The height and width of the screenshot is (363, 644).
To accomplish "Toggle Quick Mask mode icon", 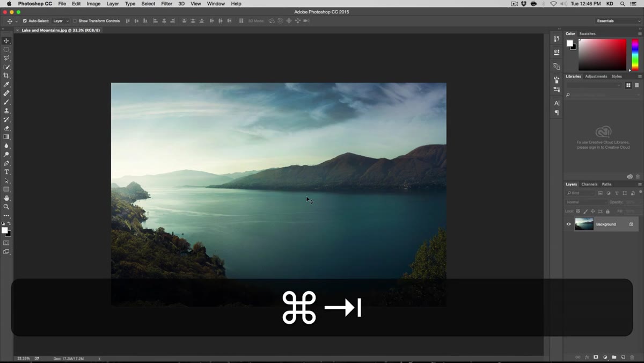I will (x=6, y=243).
